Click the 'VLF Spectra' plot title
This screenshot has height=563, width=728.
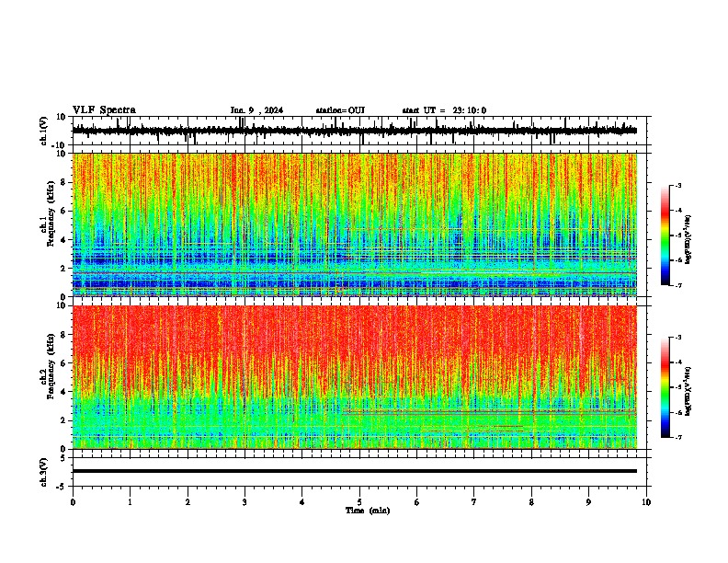coord(104,110)
